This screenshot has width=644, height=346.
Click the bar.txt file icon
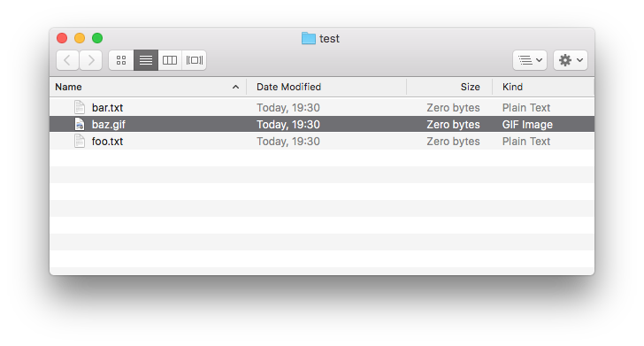80,107
